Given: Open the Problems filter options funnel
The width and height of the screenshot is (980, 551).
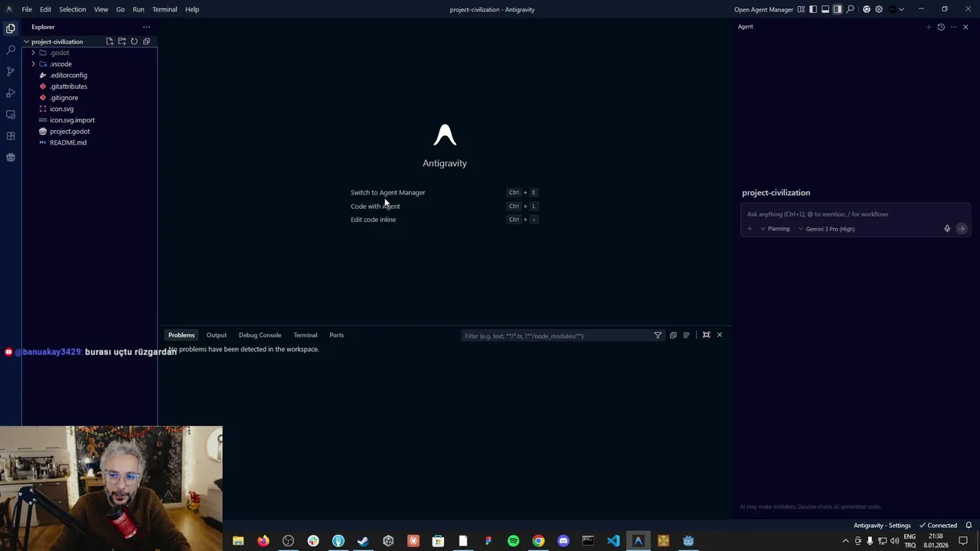Looking at the screenshot, I should click(658, 335).
